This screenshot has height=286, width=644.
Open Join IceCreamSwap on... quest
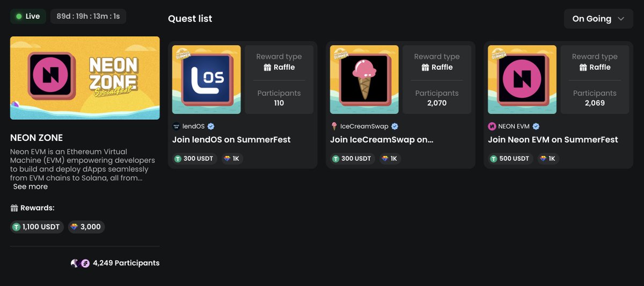tap(382, 140)
